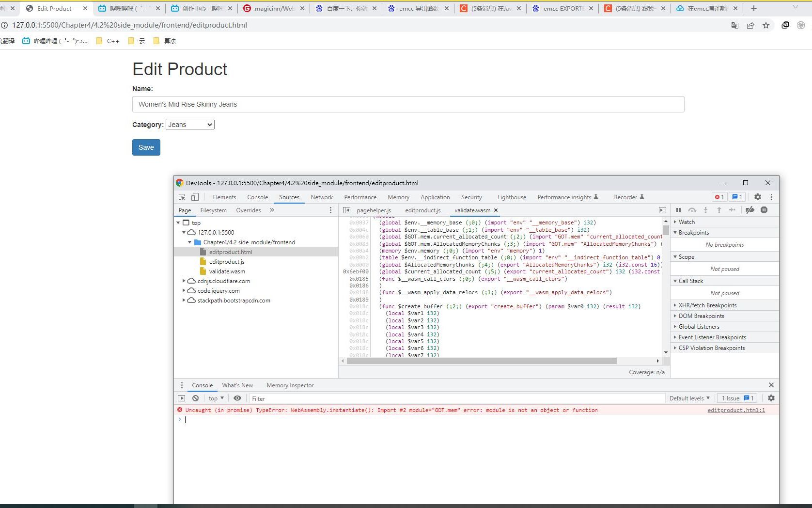The image size is (812, 508).
Task: Select editproduct.js in the file tree
Action: pyautogui.click(x=226, y=261)
